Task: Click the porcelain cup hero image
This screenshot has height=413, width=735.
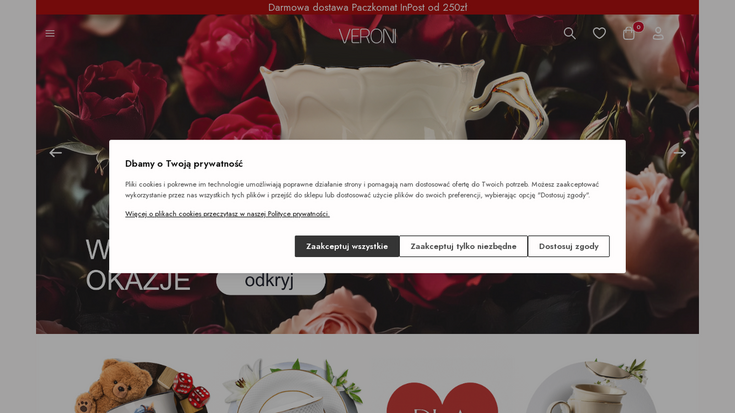Action: 403,101
